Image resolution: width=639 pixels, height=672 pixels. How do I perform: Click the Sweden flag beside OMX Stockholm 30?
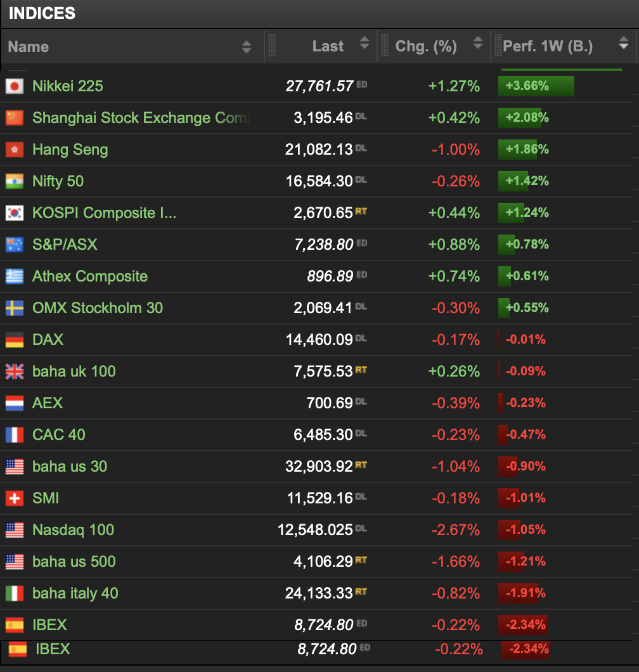(x=15, y=308)
